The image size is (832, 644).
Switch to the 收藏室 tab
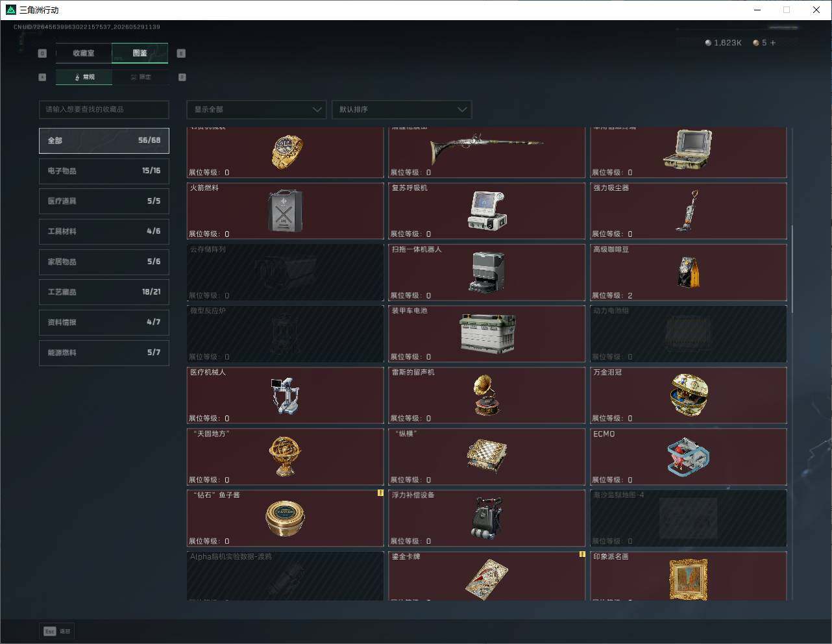(84, 53)
